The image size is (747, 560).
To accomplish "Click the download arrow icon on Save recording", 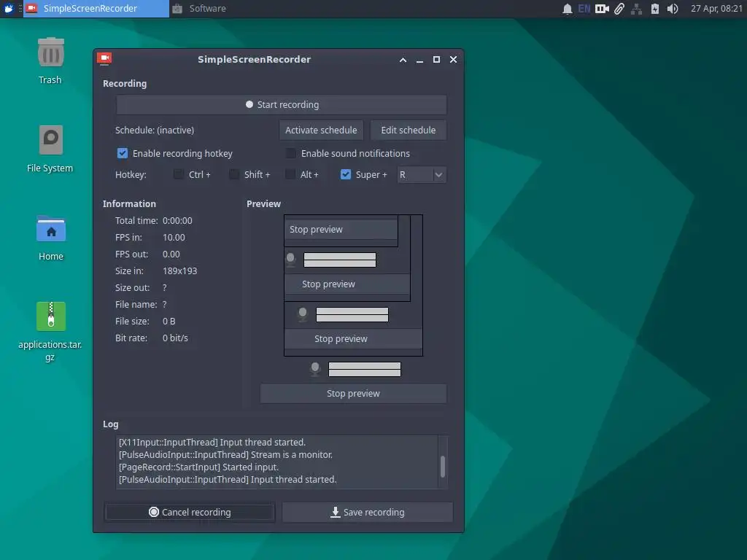I will click(x=336, y=512).
